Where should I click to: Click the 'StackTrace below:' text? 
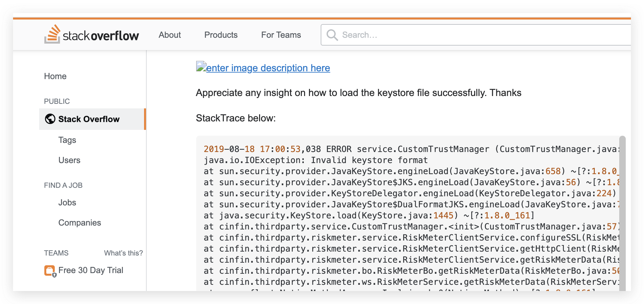tap(236, 118)
